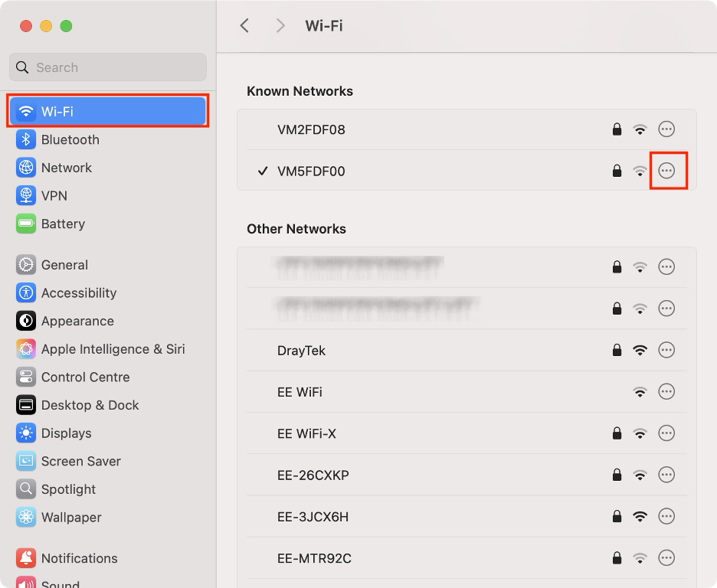
Task: Open Battery settings via its icon
Action: [x=25, y=224]
